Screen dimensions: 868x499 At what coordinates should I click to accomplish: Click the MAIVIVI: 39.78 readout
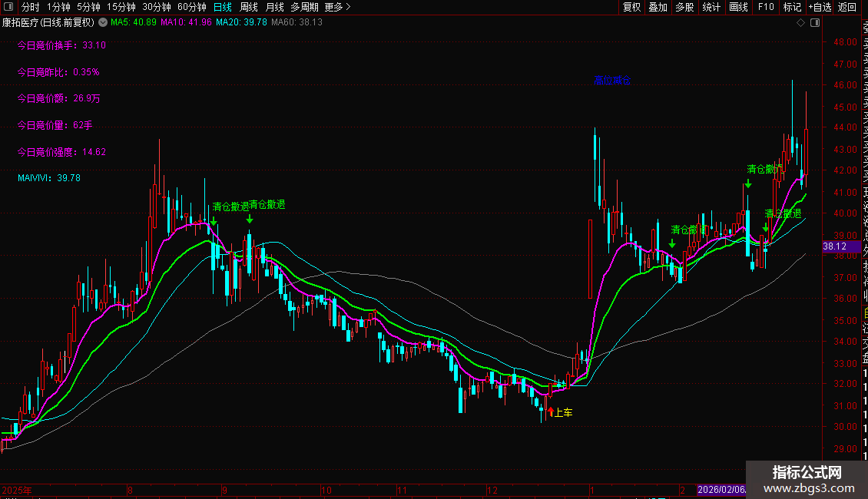click(48, 178)
